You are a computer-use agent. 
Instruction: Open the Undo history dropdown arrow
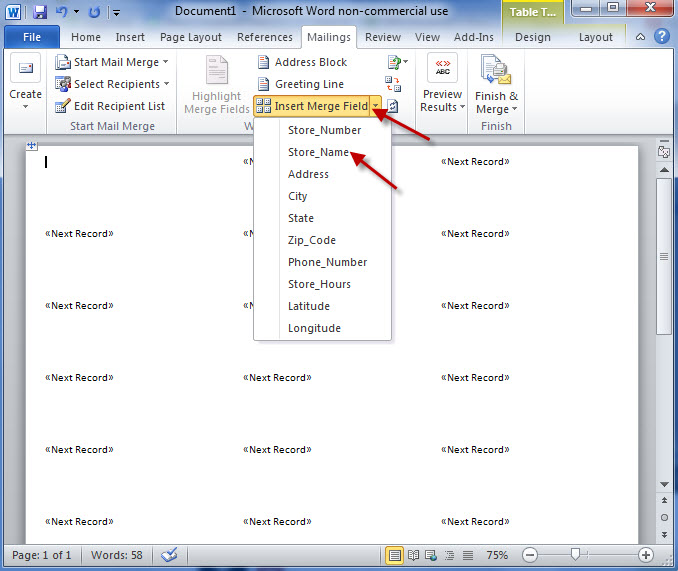(x=77, y=12)
